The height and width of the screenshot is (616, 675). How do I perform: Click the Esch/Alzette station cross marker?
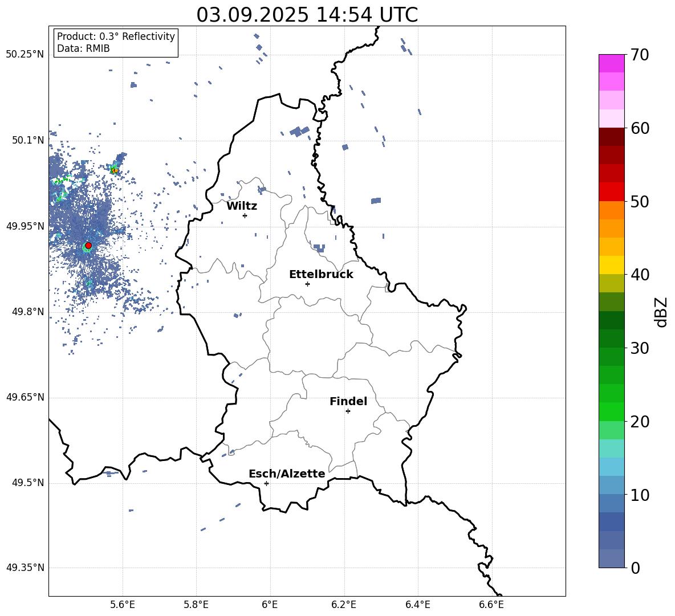click(266, 483)
